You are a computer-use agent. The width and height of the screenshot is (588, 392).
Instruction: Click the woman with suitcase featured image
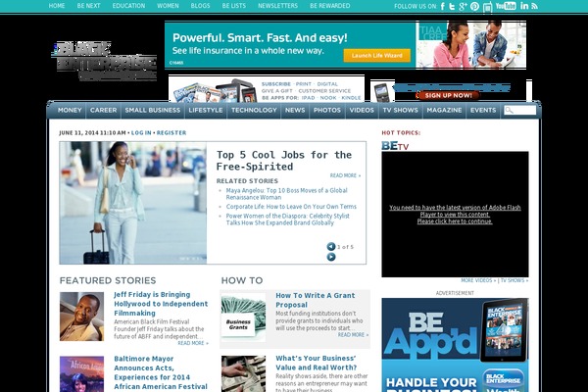coord(132,203)
